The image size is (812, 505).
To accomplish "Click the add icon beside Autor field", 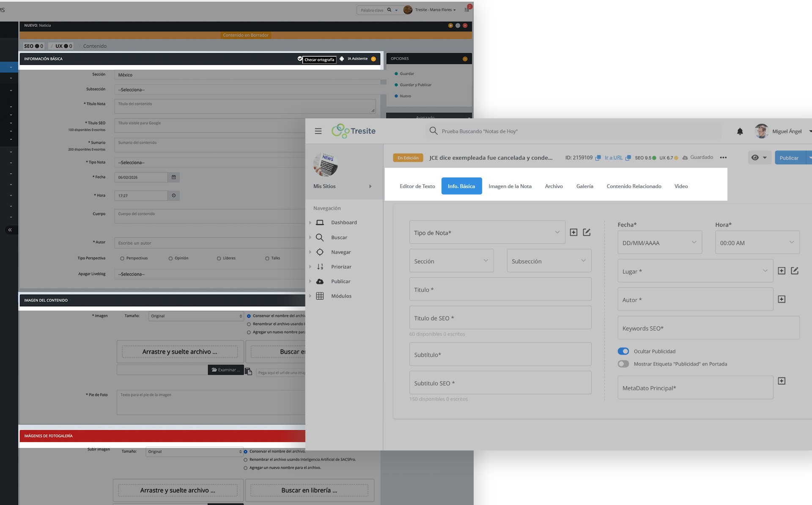I will [782, 299].
